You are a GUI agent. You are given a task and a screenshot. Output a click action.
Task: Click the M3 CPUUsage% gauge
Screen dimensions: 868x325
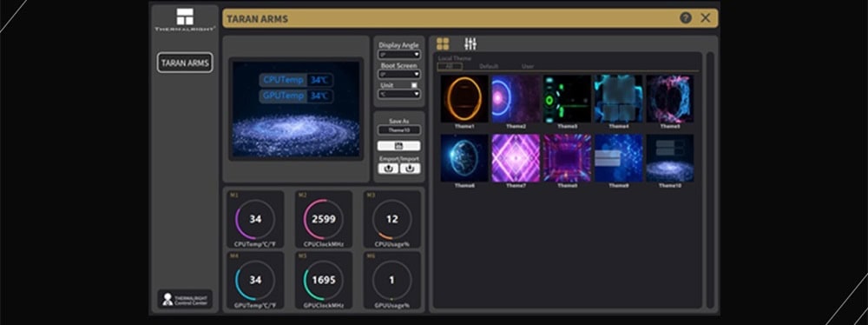tap(392, 219)
